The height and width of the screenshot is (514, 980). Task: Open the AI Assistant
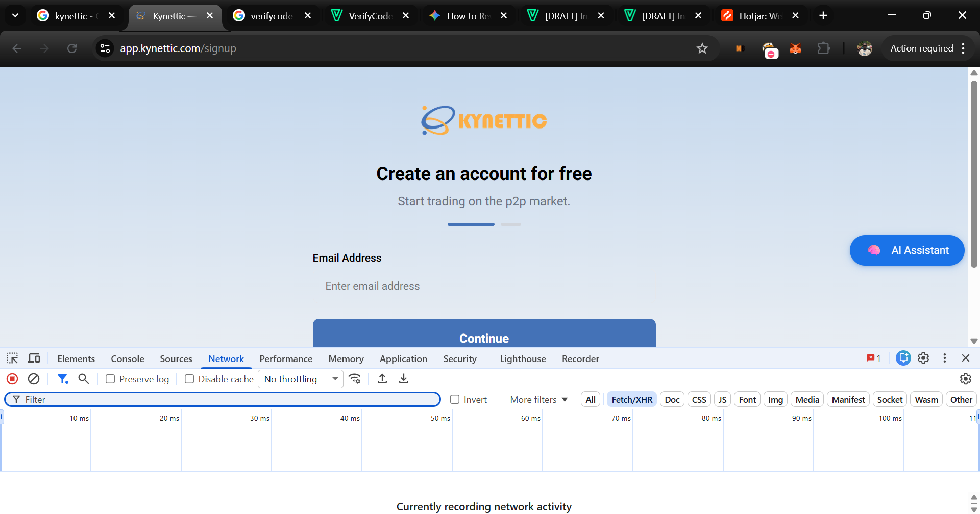[906, 250]
